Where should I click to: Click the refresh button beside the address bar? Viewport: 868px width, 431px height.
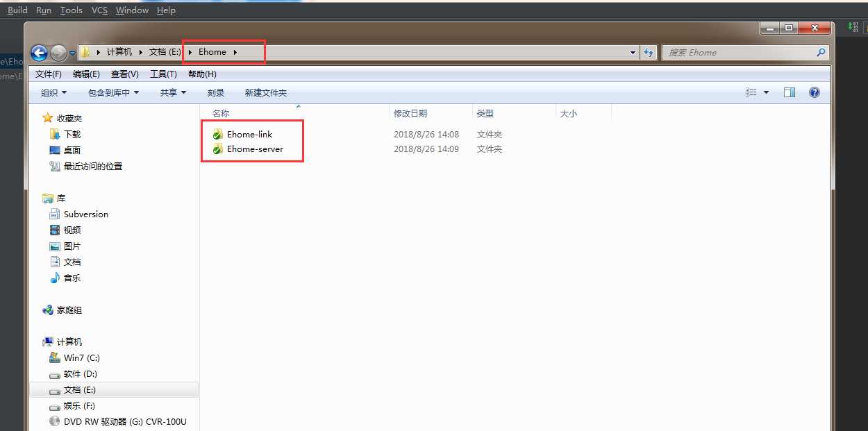(x=649, y=52)
